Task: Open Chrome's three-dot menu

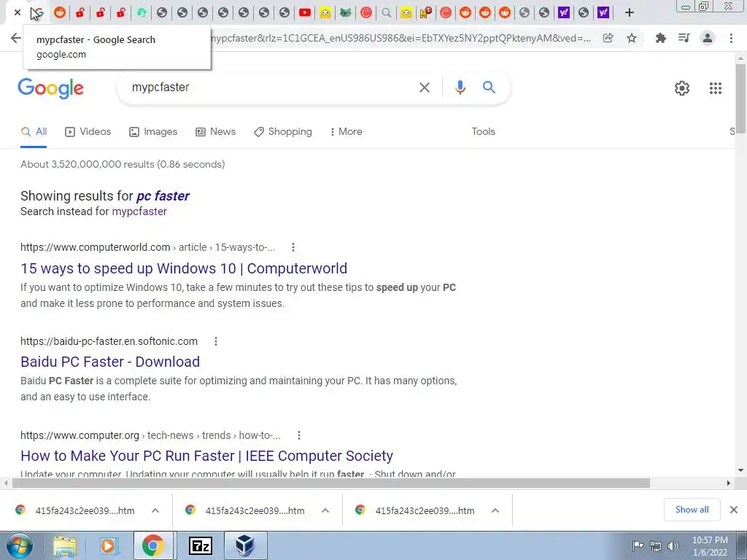Action: point(731,38)
